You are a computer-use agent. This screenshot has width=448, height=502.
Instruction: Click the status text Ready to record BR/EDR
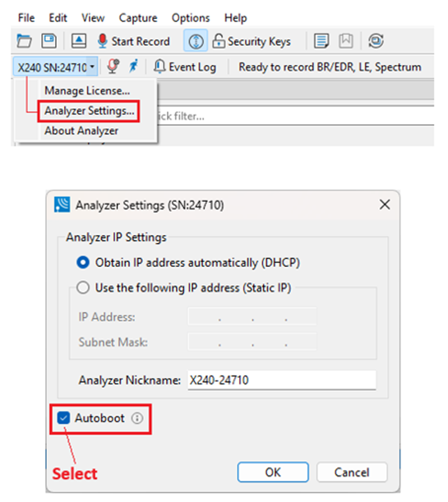click(330, 67)
